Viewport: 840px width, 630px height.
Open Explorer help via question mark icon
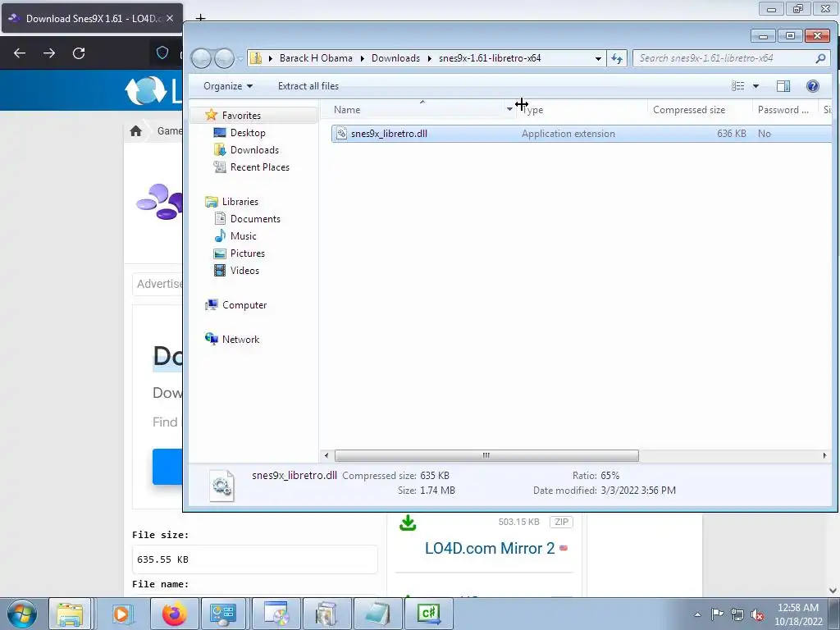pyautogui.click(x=813, y=86)
